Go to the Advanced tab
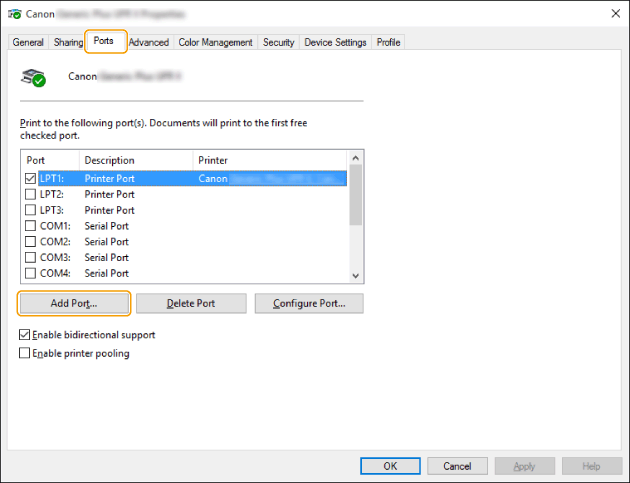Image resolution: width=630 pixels, height=483 pixels. point(149,42)
